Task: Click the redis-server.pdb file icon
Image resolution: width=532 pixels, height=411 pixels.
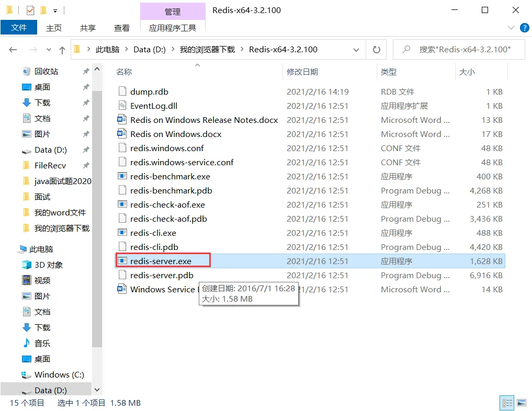Action: tap(122, 275)
